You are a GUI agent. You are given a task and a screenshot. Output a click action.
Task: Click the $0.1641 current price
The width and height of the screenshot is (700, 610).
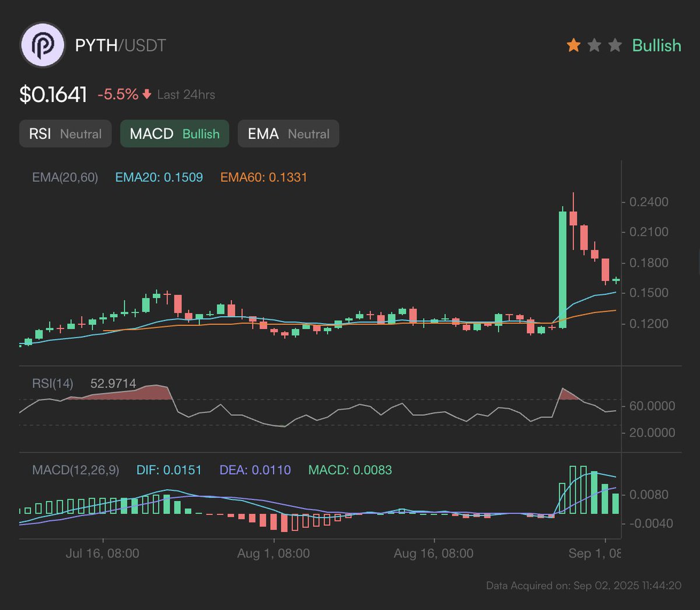coord(53,94)
